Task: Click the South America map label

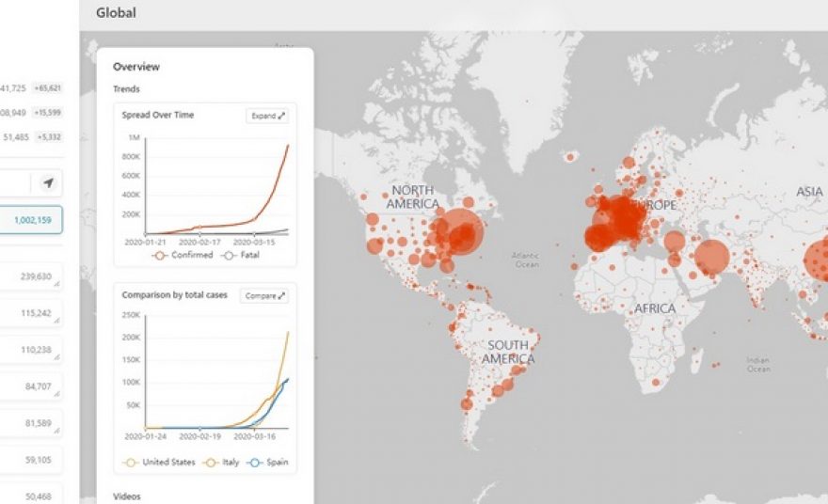Action: point(508,353)
